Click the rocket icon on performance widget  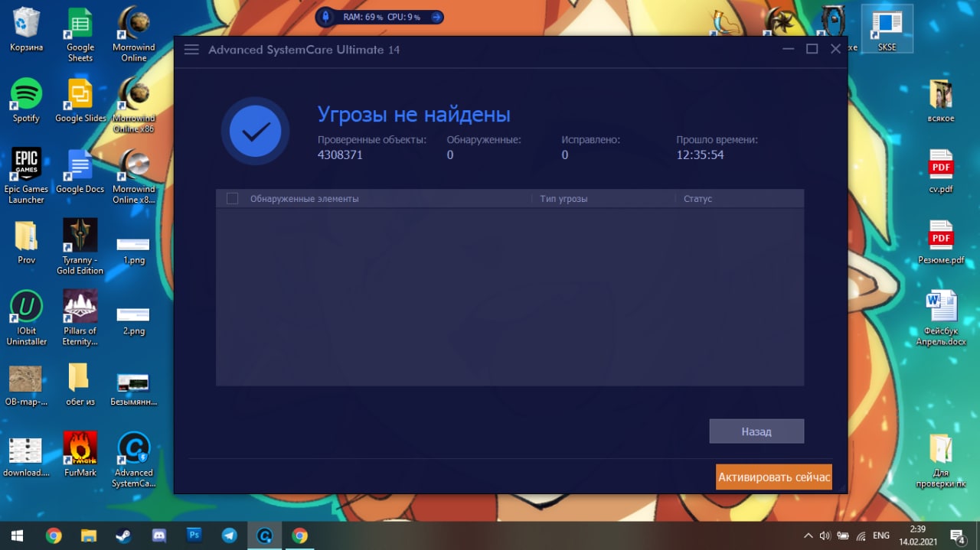coord(326,17)
